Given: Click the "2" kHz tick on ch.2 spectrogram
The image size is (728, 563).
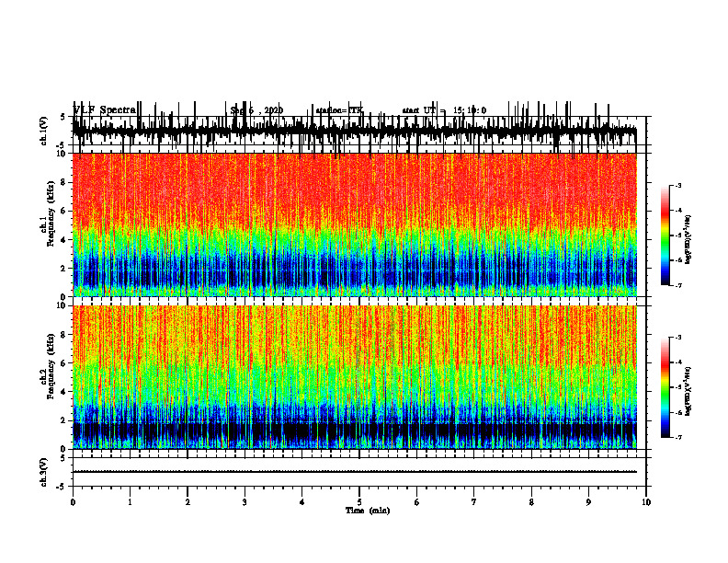Looking at the screenshot, I should (x=64, y=420).
